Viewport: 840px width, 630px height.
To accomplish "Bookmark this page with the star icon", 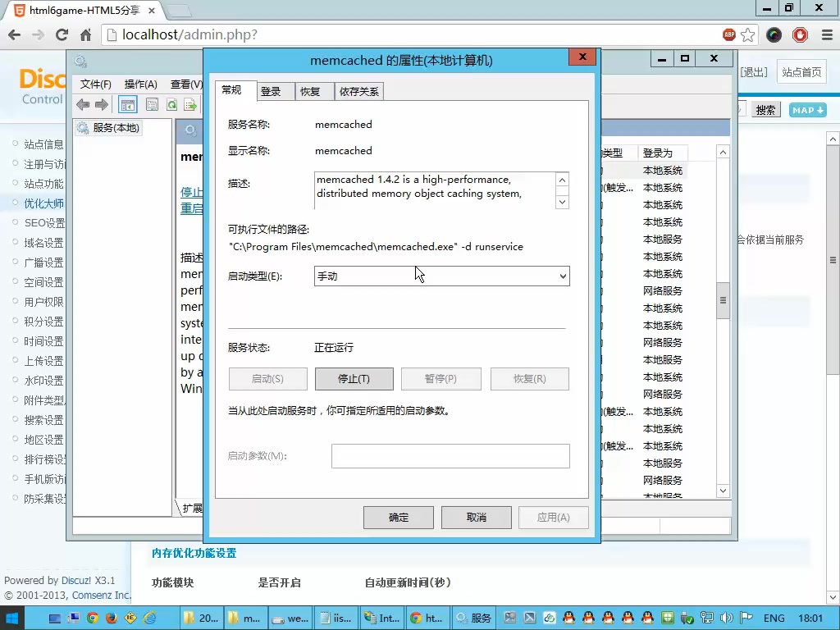I will click(x=748, y=34).
